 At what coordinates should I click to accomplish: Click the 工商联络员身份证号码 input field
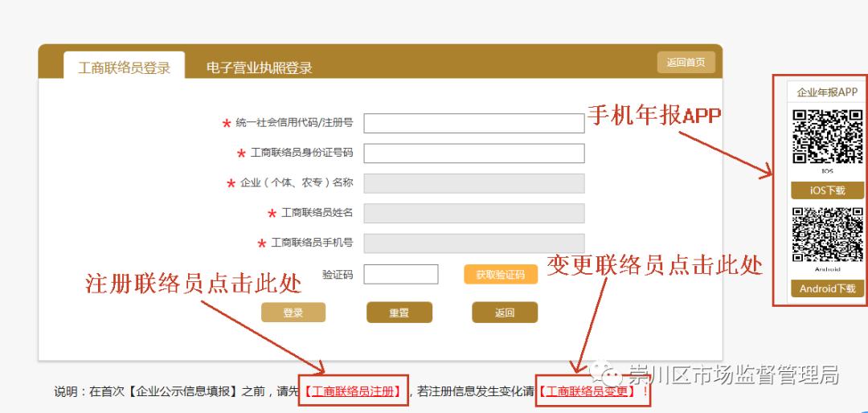click(474, 153)
